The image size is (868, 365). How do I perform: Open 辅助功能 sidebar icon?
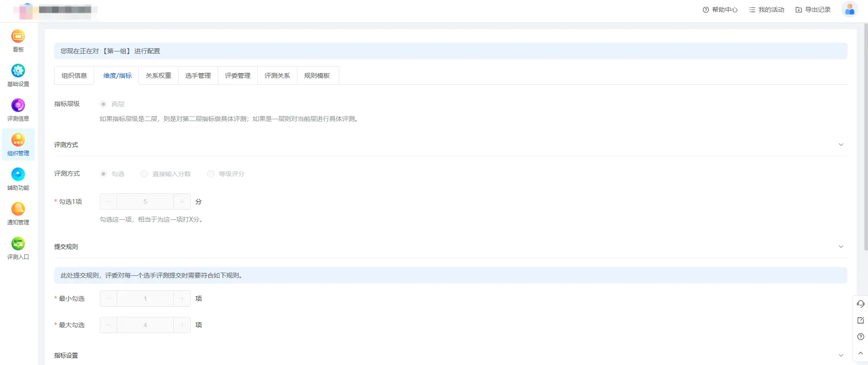click(18, 175)
